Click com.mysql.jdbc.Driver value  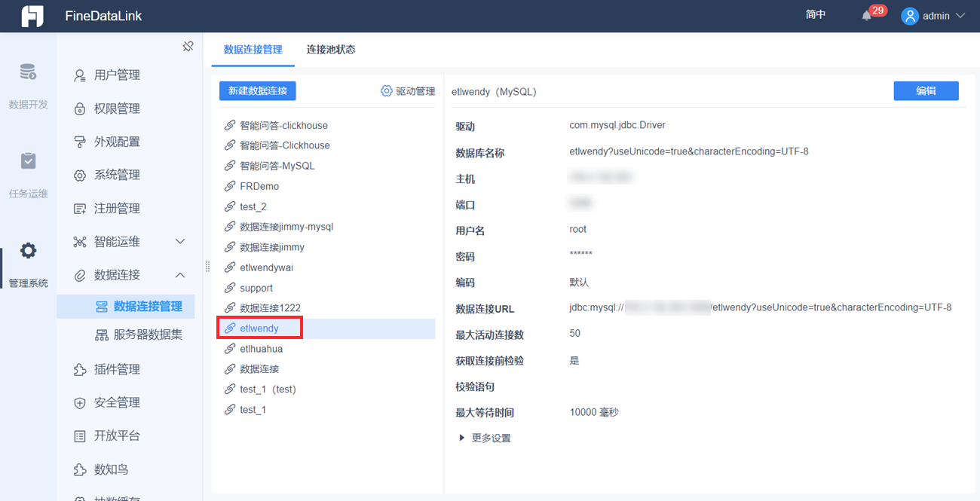[x=617, y=125]
